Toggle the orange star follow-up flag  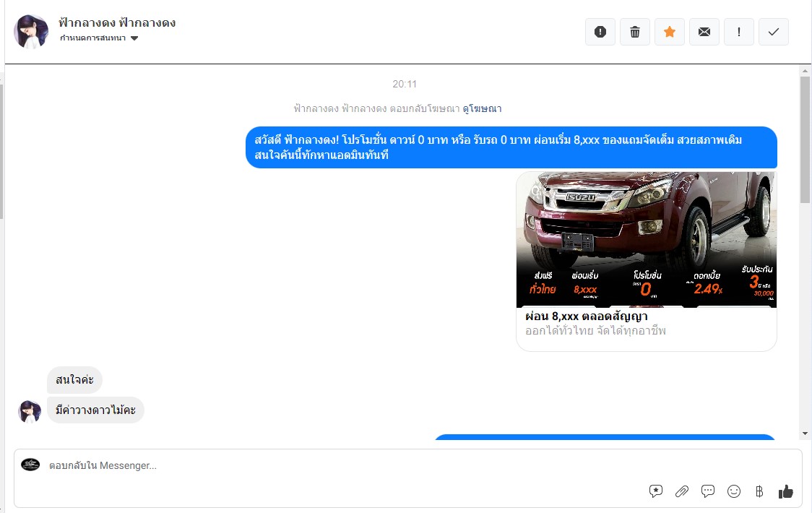(x=670, y=32)
